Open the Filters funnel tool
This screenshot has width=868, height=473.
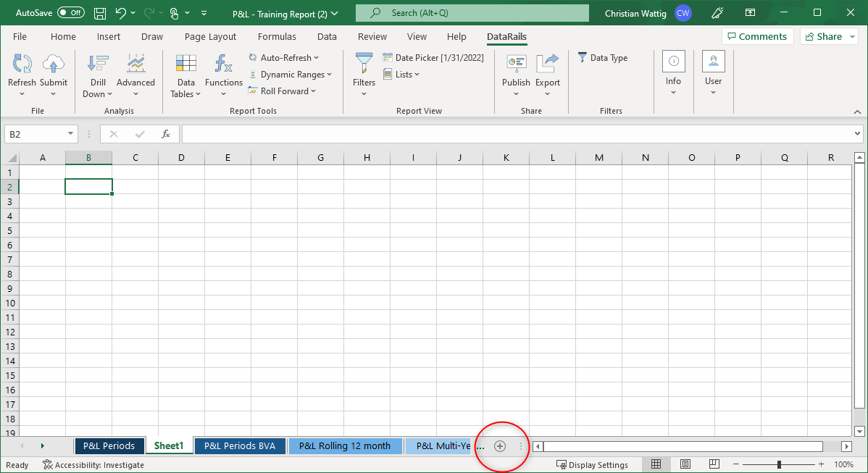[364, 76]
